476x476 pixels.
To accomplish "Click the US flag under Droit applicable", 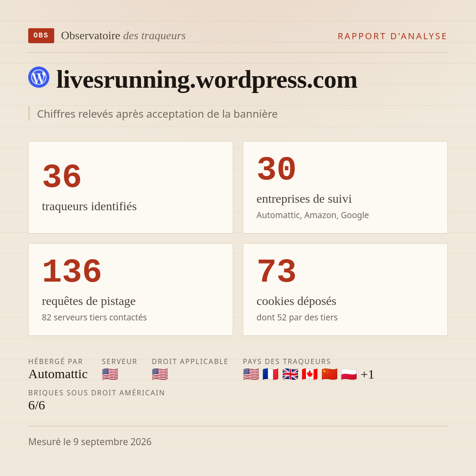I will [x=160, y=374].
